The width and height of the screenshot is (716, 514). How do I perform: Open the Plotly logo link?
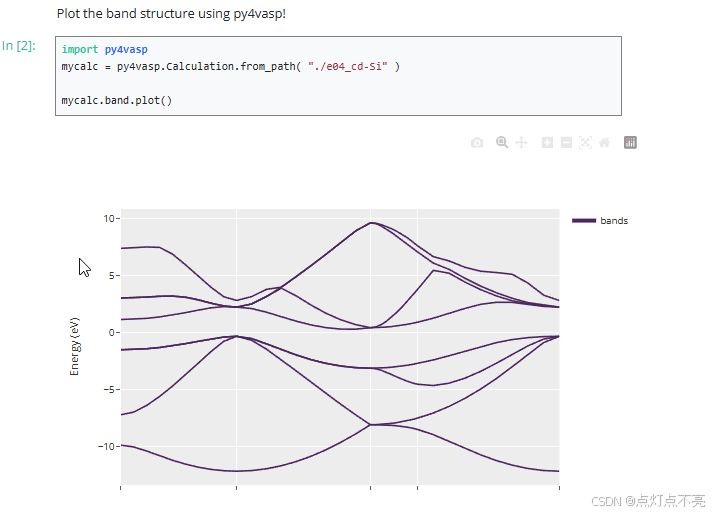630,143
